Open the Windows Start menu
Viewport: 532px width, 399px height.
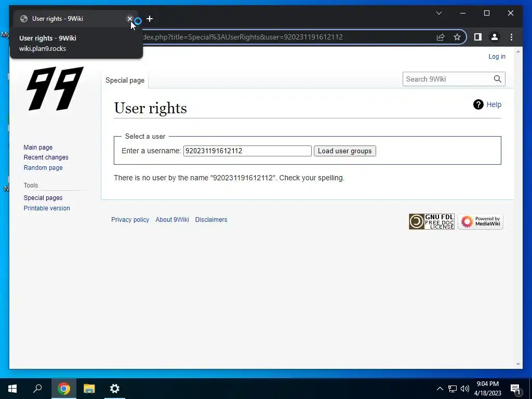pyautogui.click(x=12, y=389)
